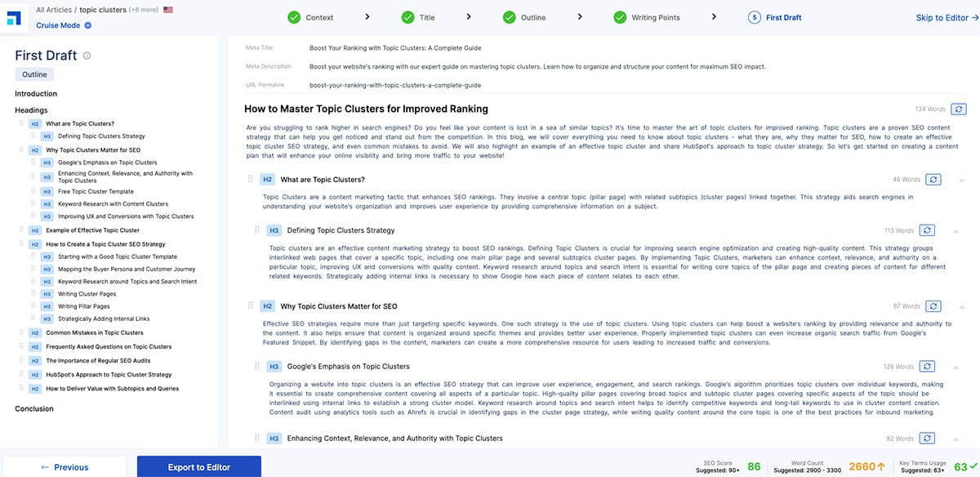Click the Scalenut logo in the top-left corner
The image size is (980, 477).
[14, 17]
